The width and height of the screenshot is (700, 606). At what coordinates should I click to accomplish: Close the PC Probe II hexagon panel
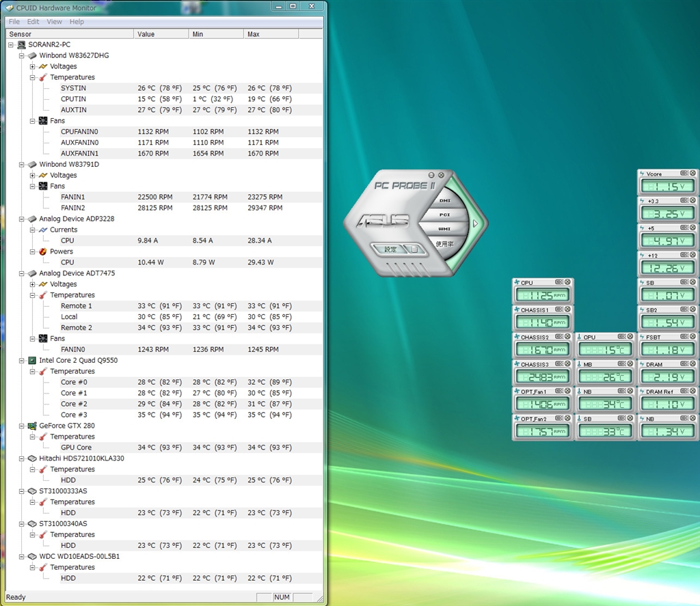pyautogui.click(x=441, y=175)
